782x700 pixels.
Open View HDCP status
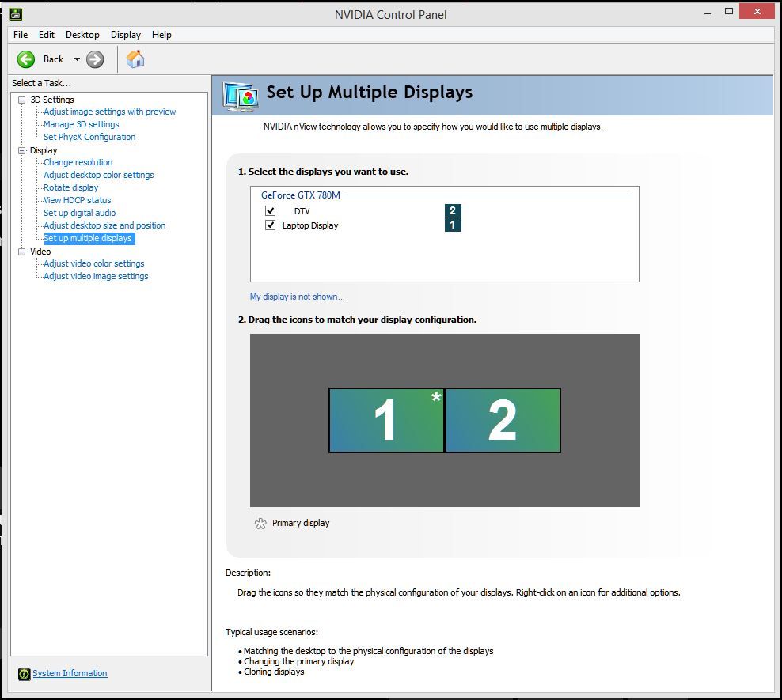click(x=78, y=200)
